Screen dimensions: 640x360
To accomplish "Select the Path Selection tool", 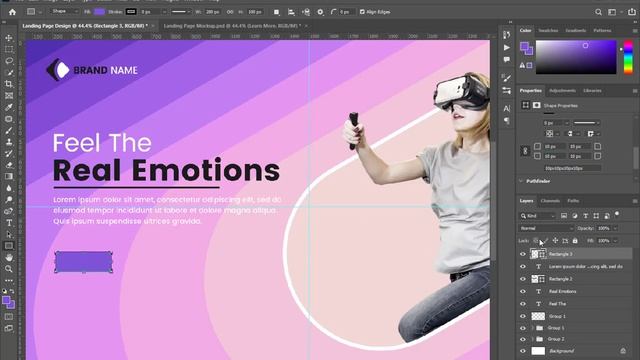I will (x=9, y=234).
